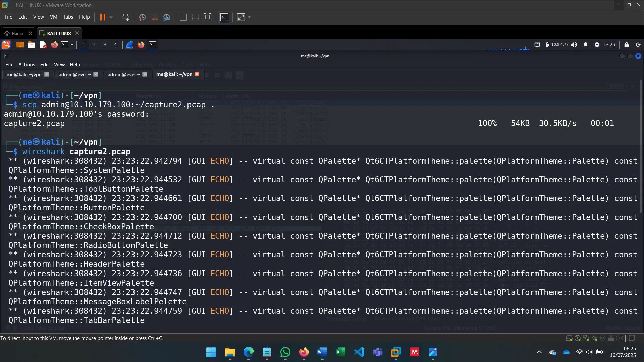The width and height of the screenshot is (644, 362).
Task: Open the suspend button dropdown arrow
Action: pyautogui.click(x=111, y=17)
